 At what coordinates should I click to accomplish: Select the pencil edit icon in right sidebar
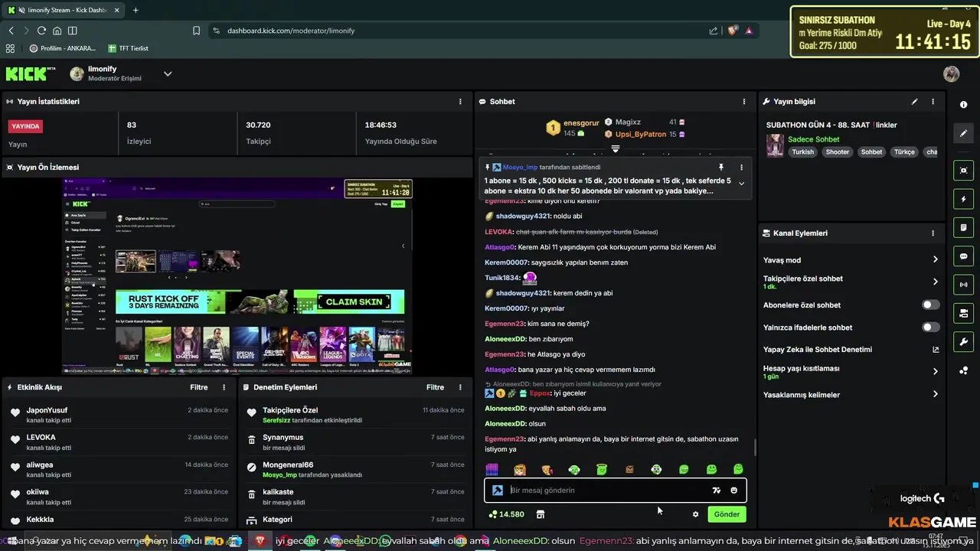point(963,133)
